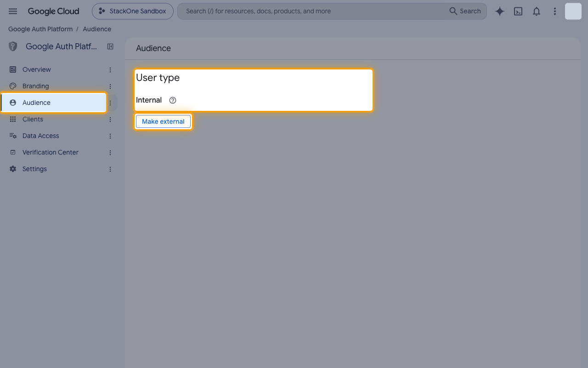Screen dimensions: 588x368
Task: Collapse the Google Auth Platform side panel
Action: (110, 46)
